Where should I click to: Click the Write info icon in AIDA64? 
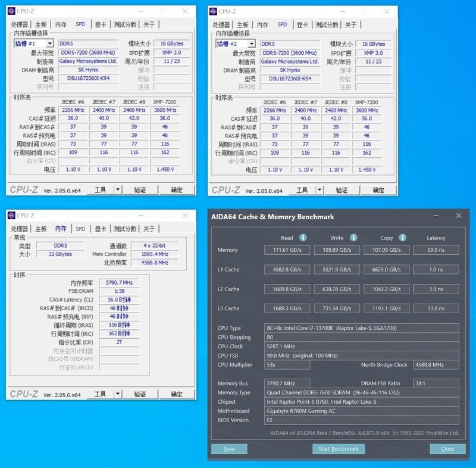pos(353,238)
